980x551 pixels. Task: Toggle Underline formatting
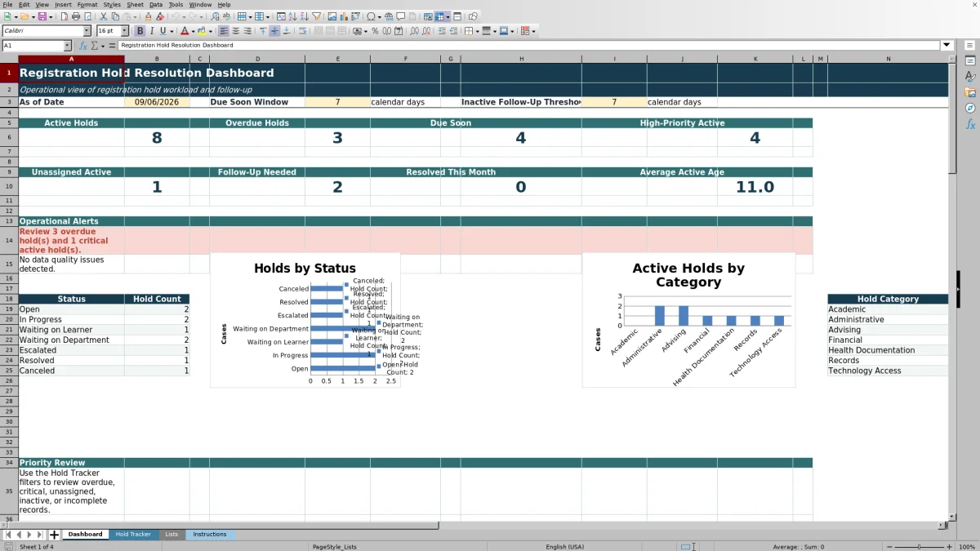[x=163, y=31]
